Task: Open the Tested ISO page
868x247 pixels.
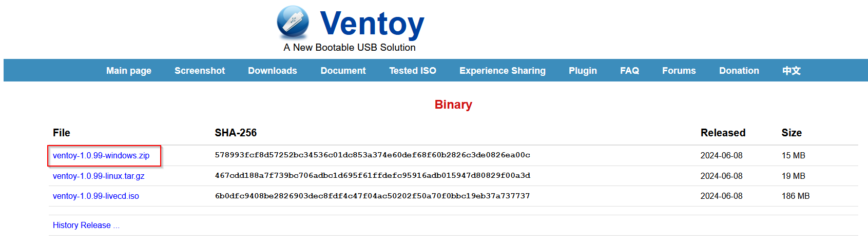Action: pos(413,71)
